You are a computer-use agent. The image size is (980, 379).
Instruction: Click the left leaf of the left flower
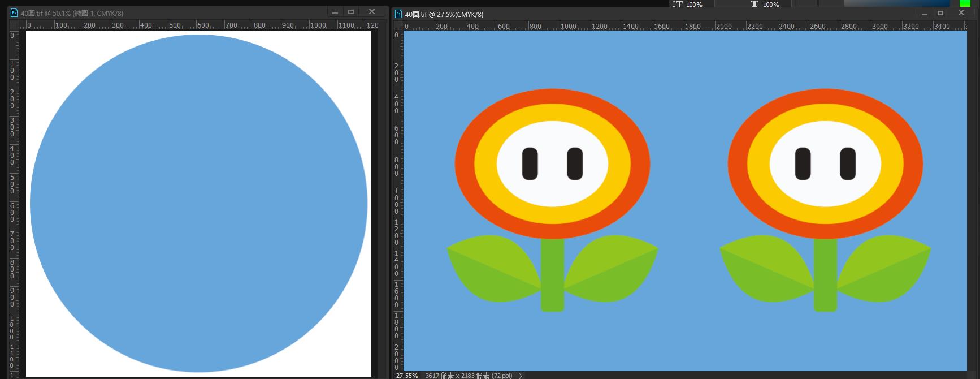[x=493, y=269]
